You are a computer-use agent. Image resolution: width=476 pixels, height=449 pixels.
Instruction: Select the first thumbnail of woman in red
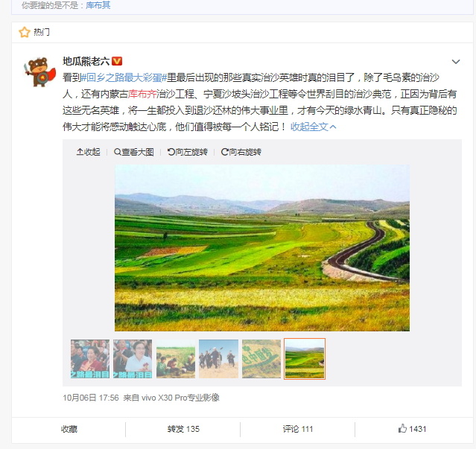[90, 359]
